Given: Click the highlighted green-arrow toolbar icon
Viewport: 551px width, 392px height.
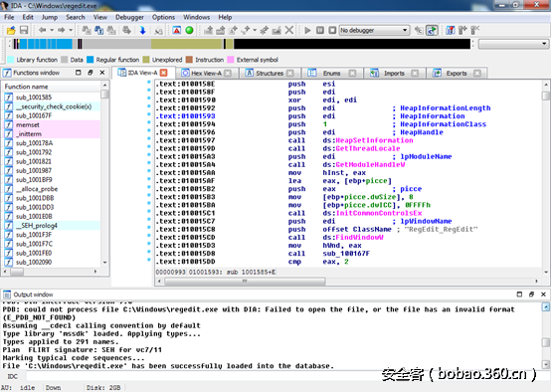Looking at the screenshot, I should click(432, 30).
